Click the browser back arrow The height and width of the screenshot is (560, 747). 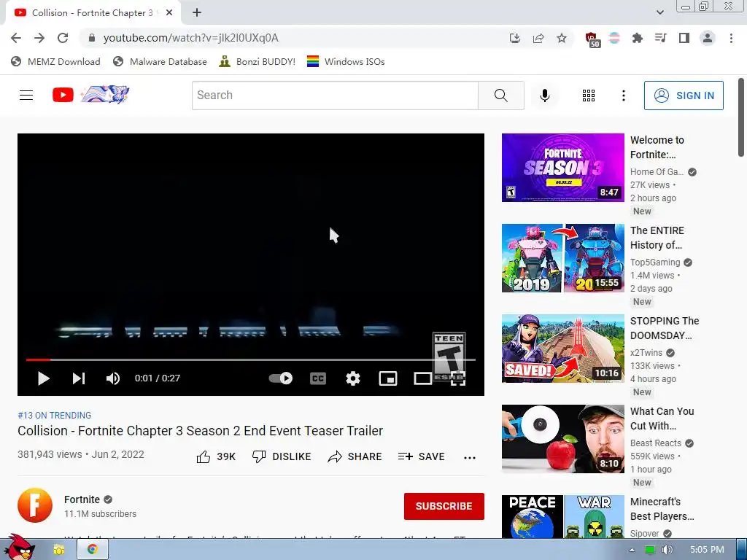coord(16,38)
